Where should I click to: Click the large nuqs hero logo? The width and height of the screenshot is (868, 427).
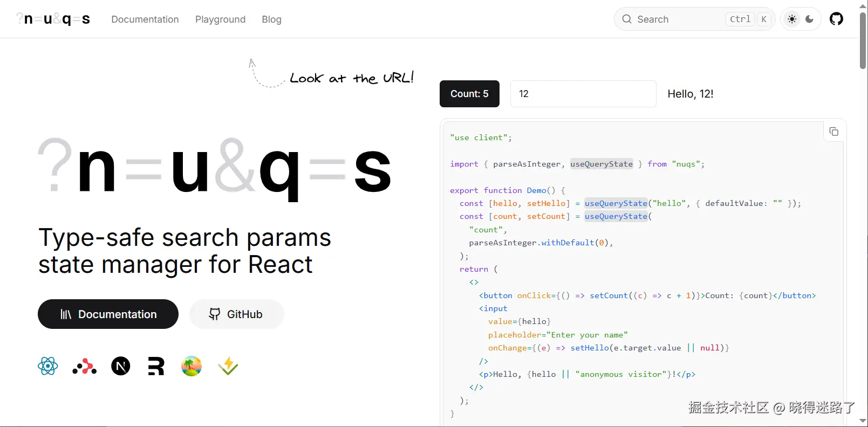pyautogui.click(x=214, y=169)
